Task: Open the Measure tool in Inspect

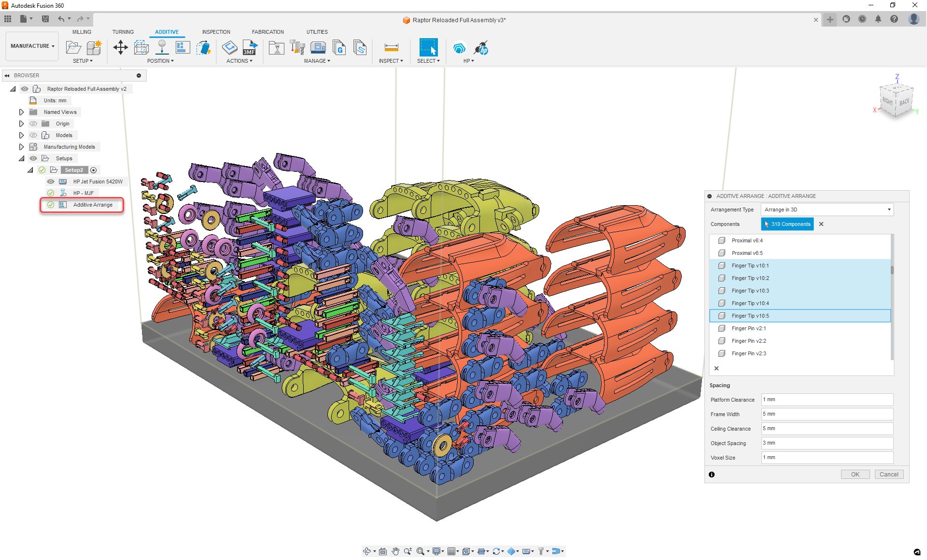Action: click(x=391, y=47)
